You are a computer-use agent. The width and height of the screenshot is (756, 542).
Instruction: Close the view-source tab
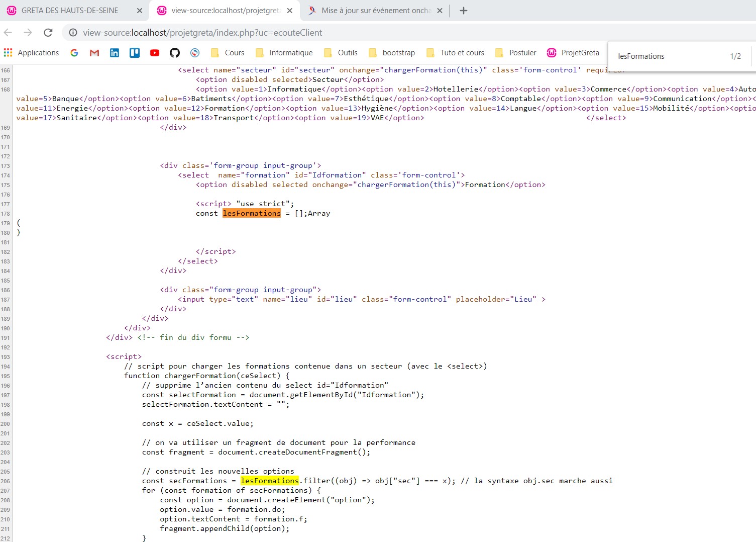(289, 11)
